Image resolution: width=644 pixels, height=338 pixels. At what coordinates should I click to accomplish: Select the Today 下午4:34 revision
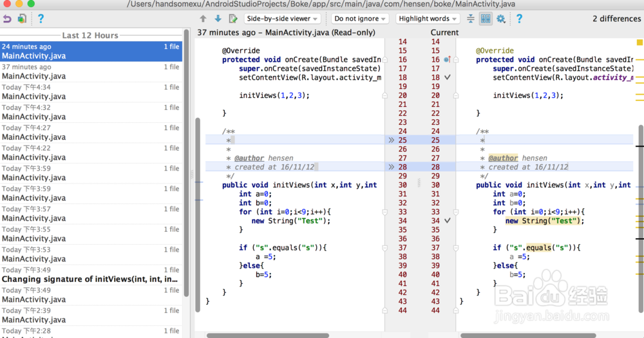pyautogui.click(x=91, y=92)
